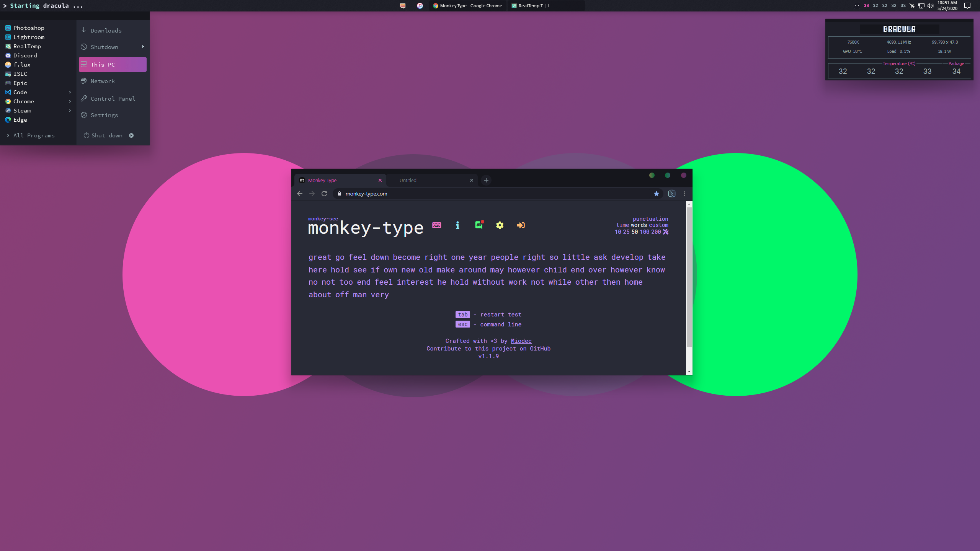
Task: Click the orange login arrow icon
Action: click(521, 225)
